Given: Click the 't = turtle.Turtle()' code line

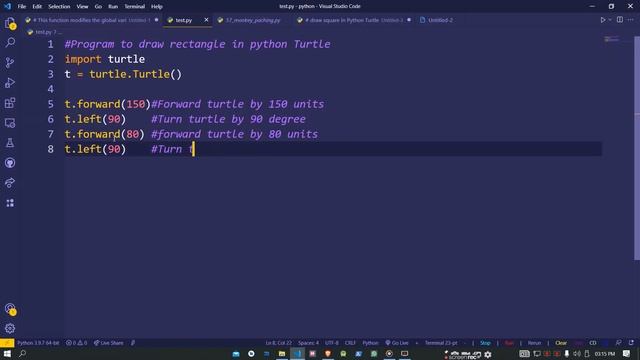Looking at the screenshot, I should click(x=123, y=74).
